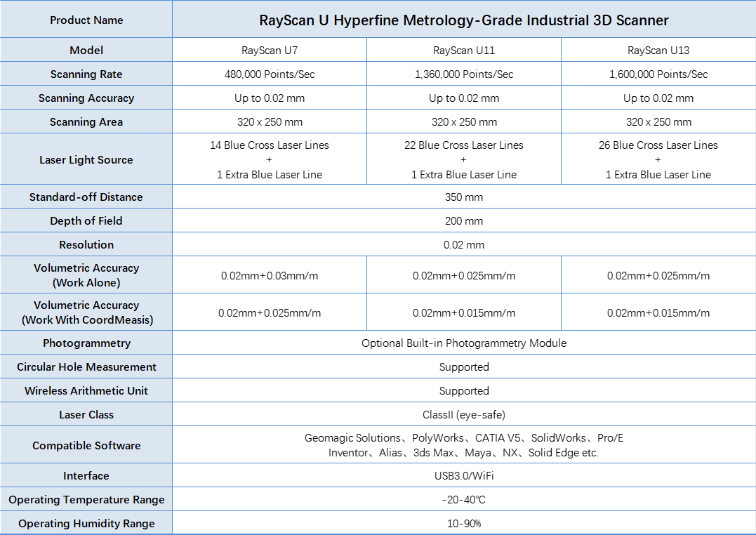Select the "USB3.0/WiFi" interface value
This screenshot has height=535, width=756.
point(464,475)
